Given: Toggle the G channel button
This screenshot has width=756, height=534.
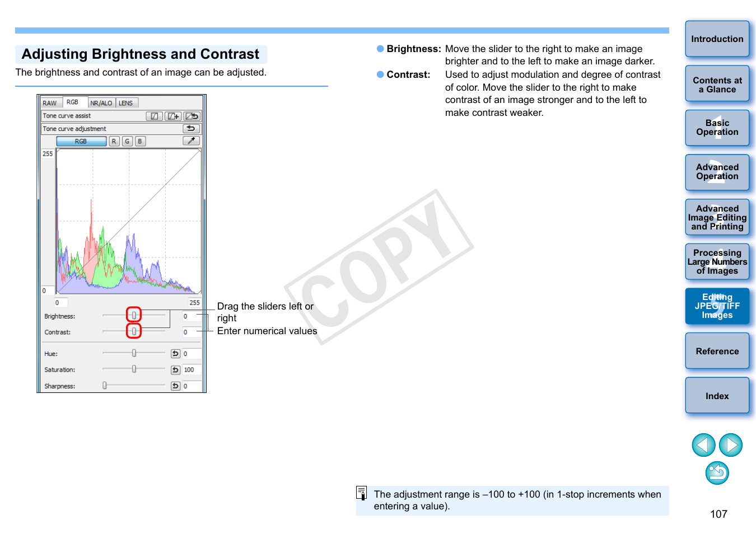Looking at the screenshot, I should point(127,142).
